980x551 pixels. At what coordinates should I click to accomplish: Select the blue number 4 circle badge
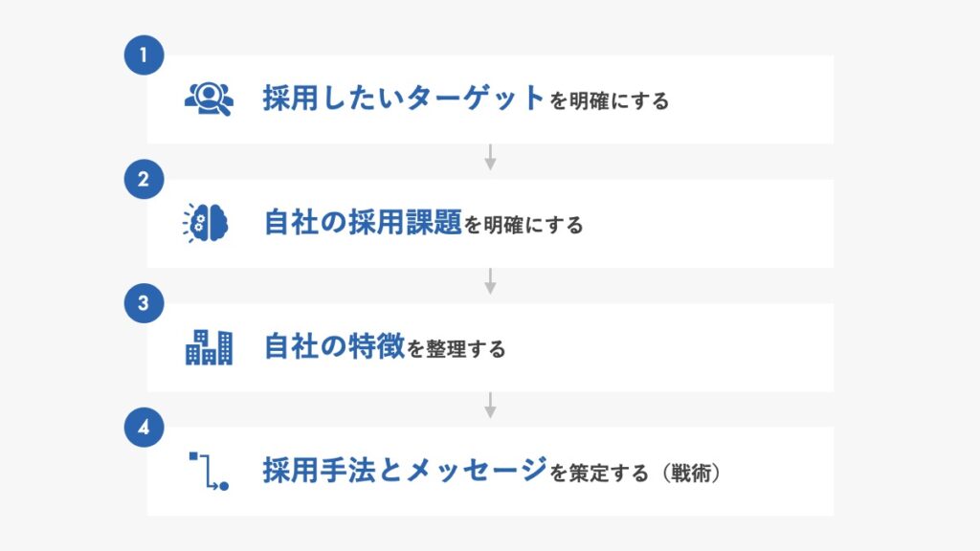coord(144,428)
